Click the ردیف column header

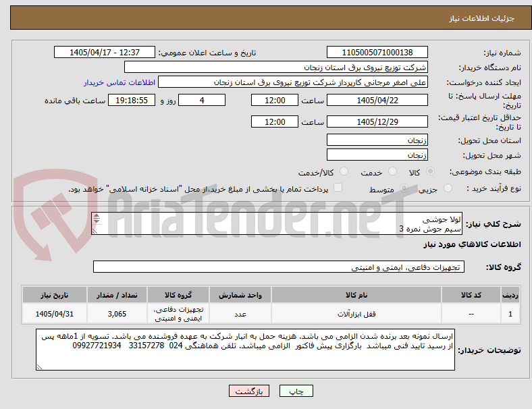point(510,295)
